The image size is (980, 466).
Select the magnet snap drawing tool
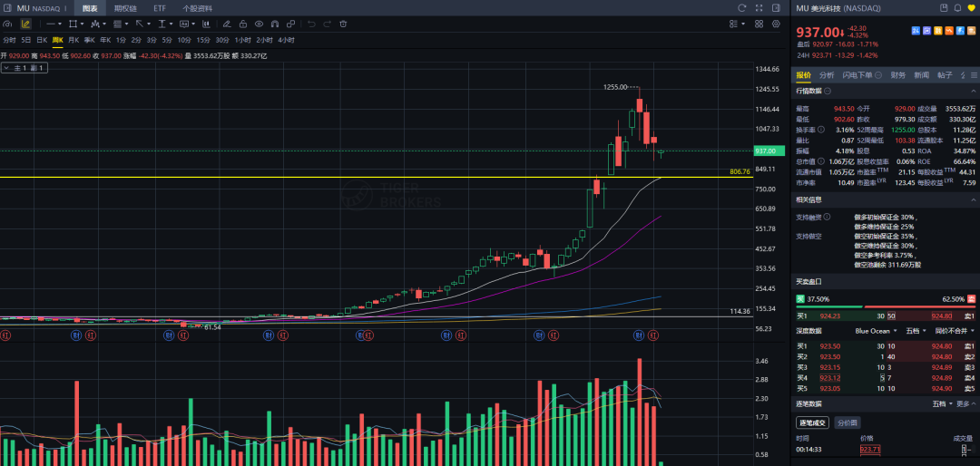(274, 24)
